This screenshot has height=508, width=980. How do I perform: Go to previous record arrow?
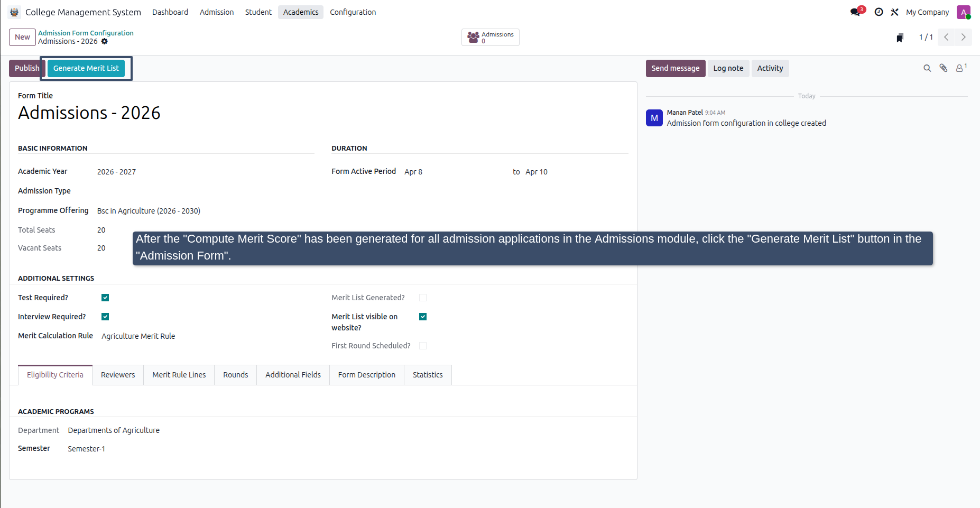click(x=946, y=37)
